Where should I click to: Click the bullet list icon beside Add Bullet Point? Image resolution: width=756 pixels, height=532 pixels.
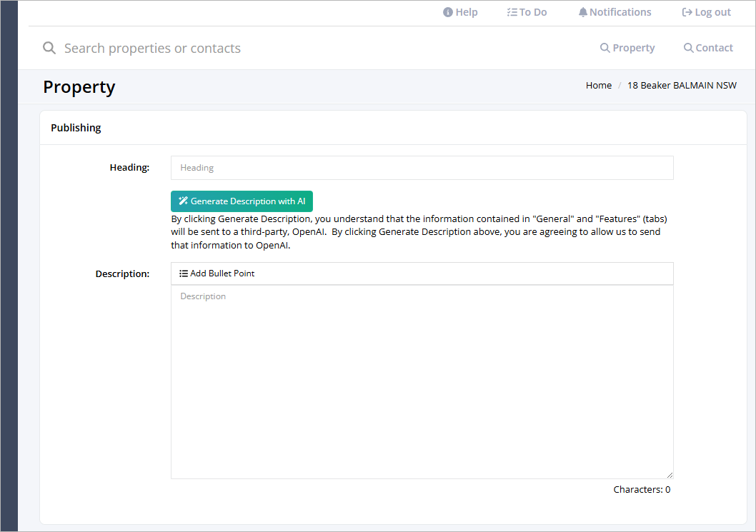pos(184,273)
